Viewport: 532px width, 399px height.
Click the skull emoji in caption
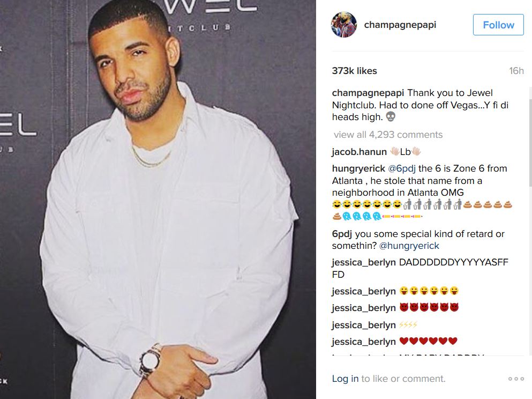click(391, 117)
